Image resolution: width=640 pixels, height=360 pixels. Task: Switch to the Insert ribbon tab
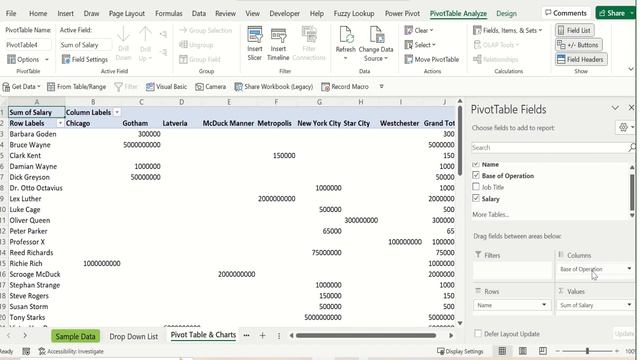(65, 13)
